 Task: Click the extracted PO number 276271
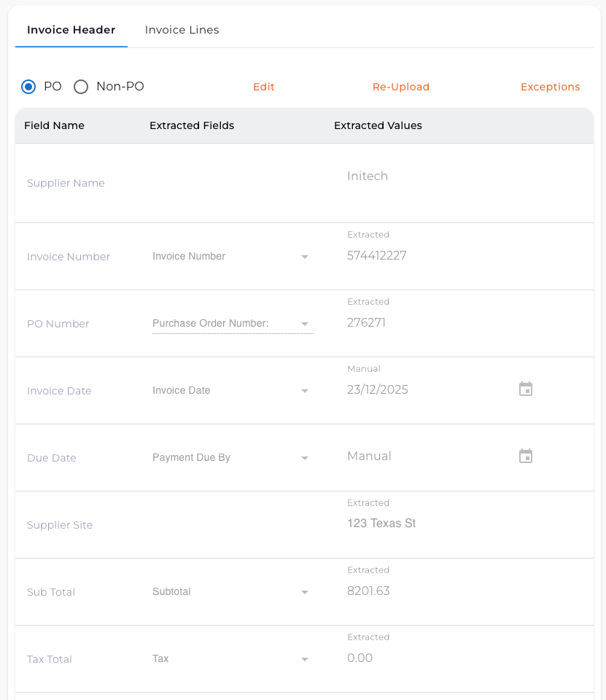(368, 322)
